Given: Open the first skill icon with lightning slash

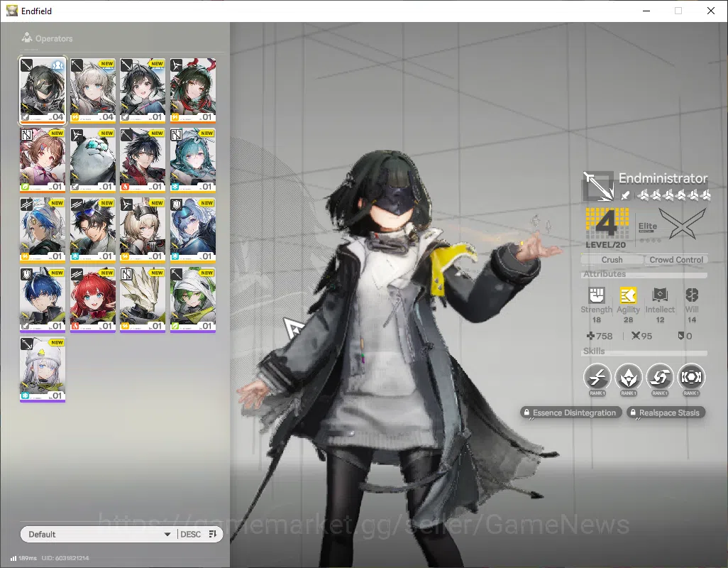Looking at the screenshot, I should coord(597,377).
